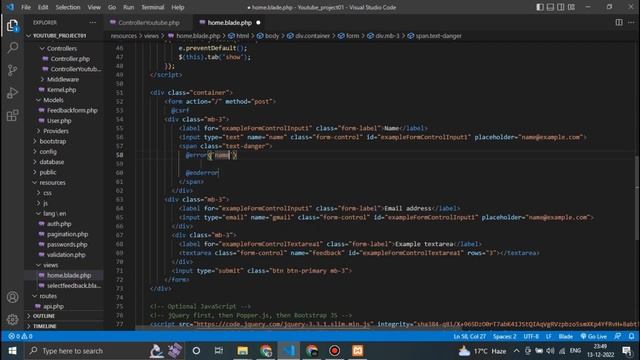The image size is (640, 360).
Task: Expand the OUTLINE section
Action: [x=44, y=316]
